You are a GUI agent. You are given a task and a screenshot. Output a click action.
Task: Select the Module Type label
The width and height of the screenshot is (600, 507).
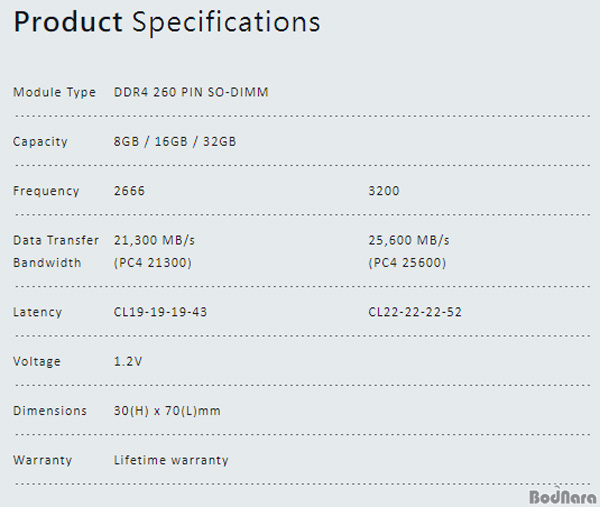pos(54,93)
